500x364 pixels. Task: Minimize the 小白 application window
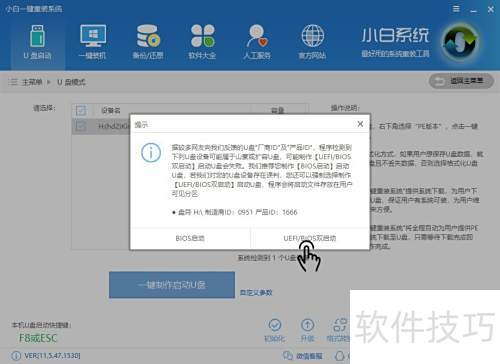[474, 10]
